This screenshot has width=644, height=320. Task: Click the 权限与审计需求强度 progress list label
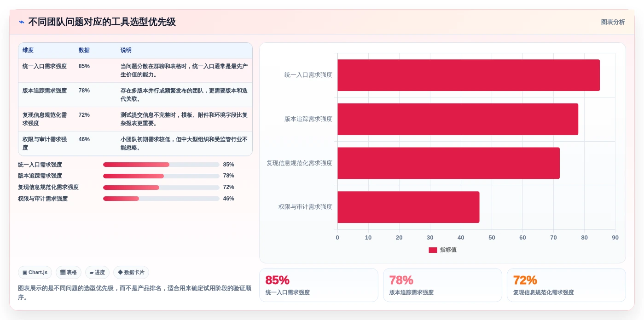(43, 199)
